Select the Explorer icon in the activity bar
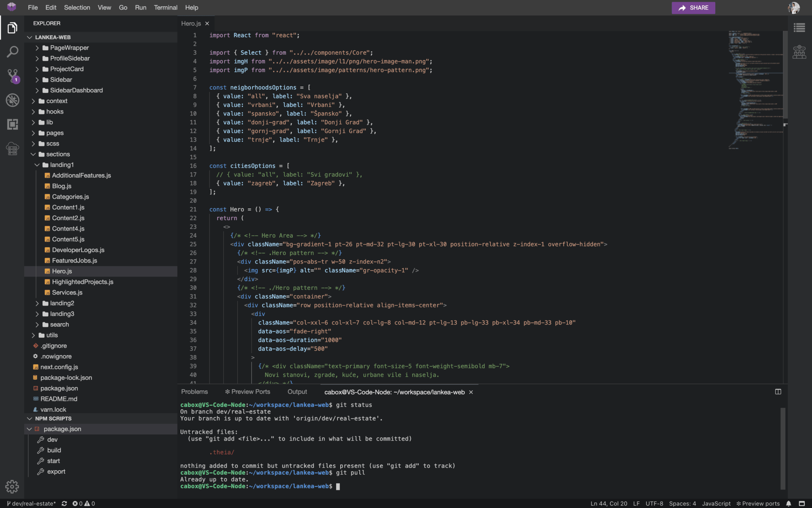The image size is (812, 508). [x=12, y=27]
